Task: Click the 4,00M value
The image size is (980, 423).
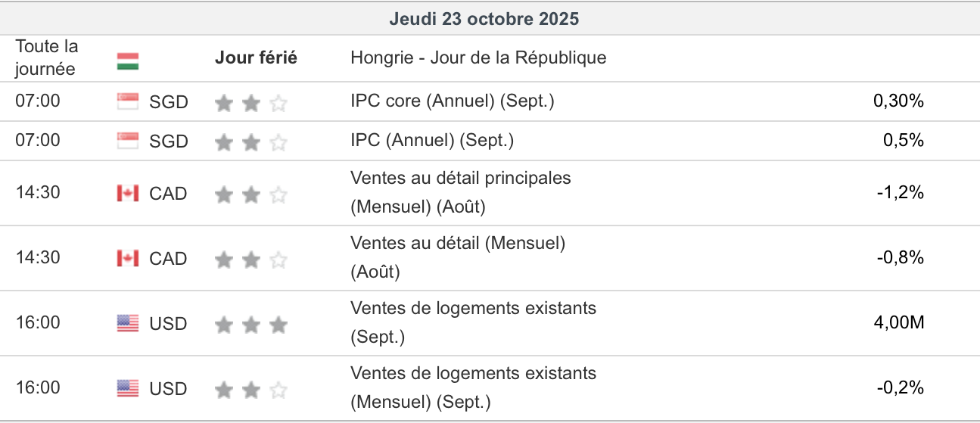Action: (x=899, y=323)
